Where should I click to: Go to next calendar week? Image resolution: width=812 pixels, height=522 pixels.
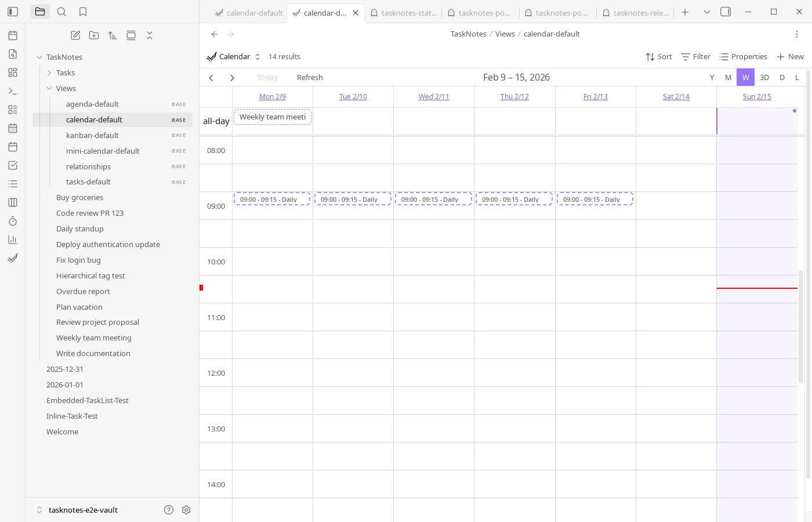click(x=232, y=78)
